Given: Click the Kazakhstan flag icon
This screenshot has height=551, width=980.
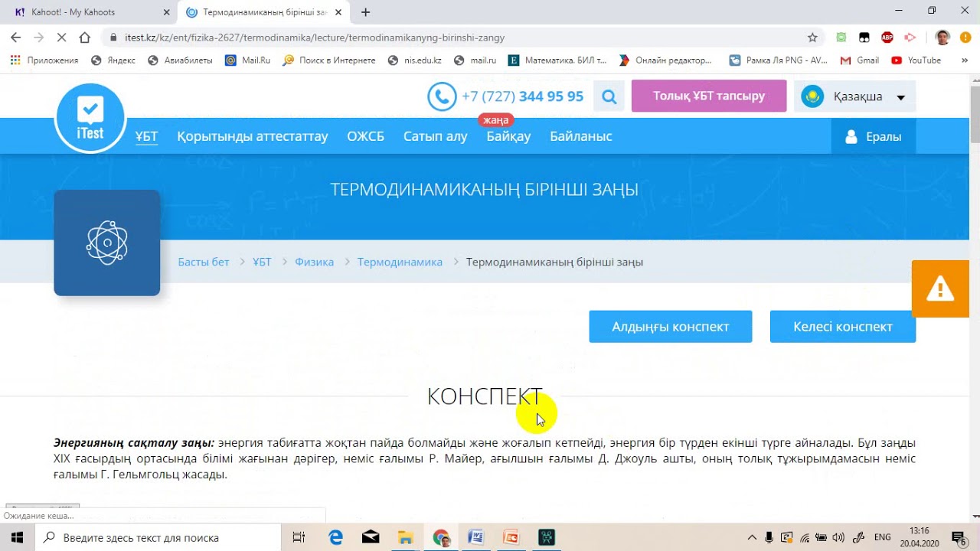Looking at the screenshot, I should 812,96.
